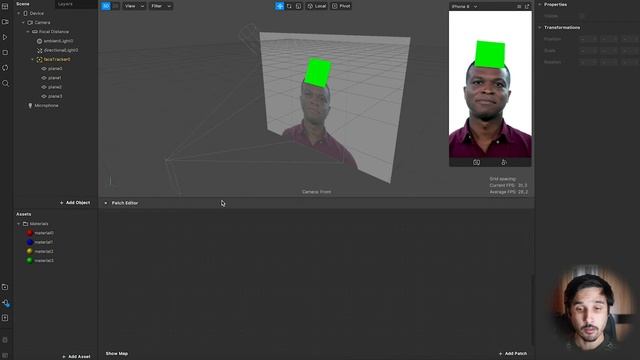
Task: Click the add library icon in sidebar
Action: (x=5, y=318)
